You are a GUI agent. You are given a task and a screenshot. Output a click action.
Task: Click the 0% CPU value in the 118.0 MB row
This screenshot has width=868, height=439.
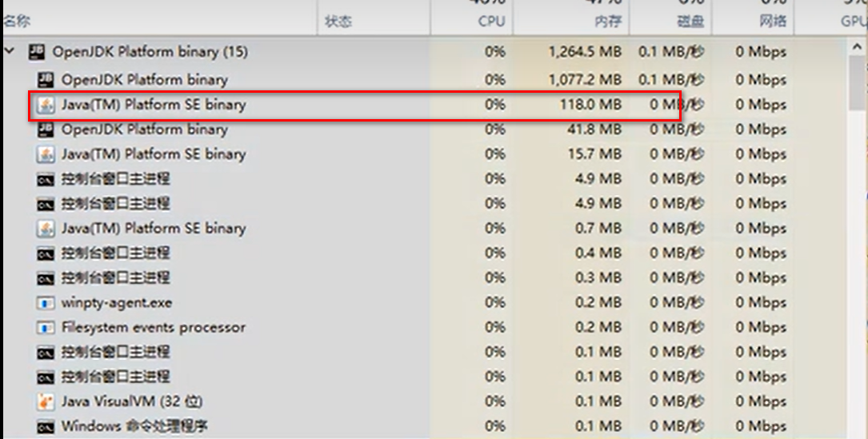[x=495, y=105]
